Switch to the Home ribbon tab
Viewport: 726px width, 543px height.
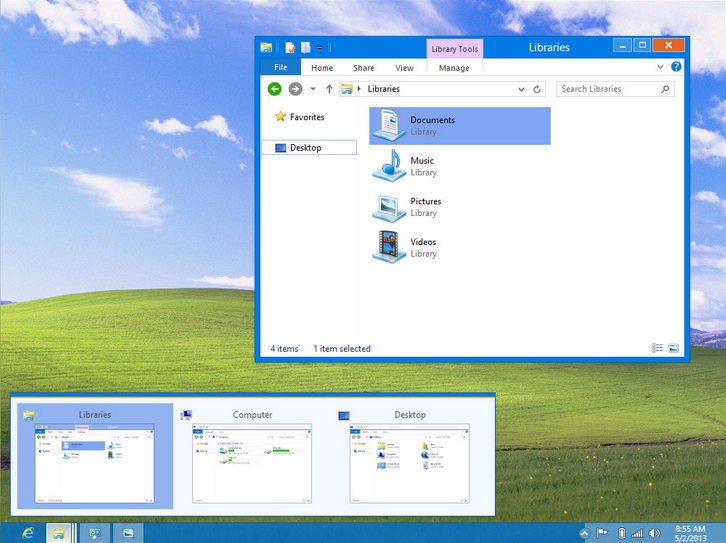[322, 68]
